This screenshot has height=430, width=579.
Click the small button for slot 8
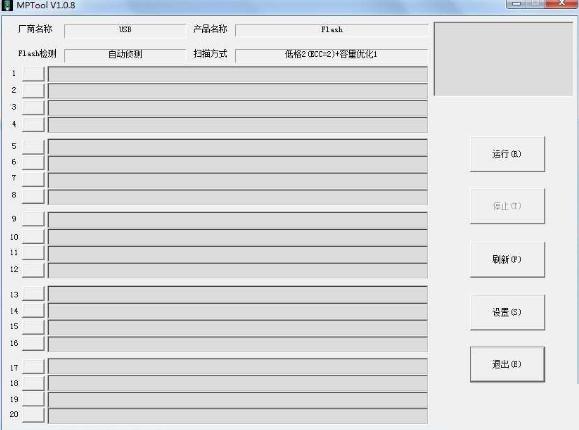pyautogui.click(x=33, y=196)
